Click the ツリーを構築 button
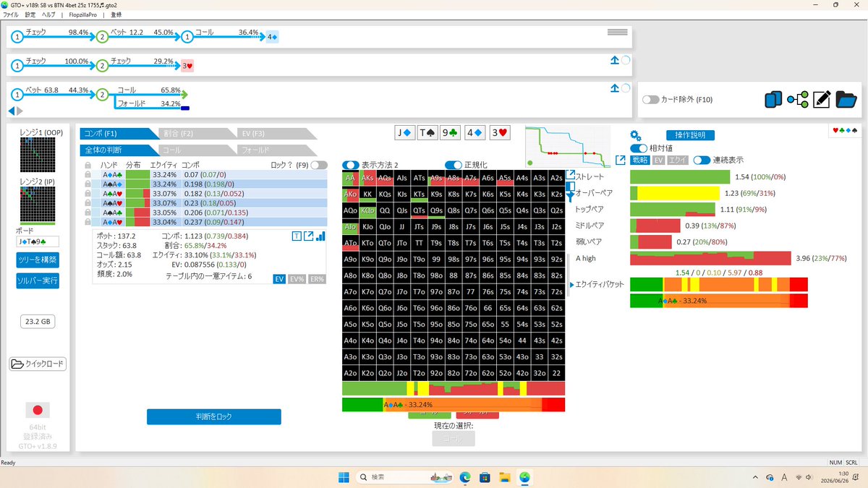This screenshot has height=488, width=868. [x=38, y=260]
